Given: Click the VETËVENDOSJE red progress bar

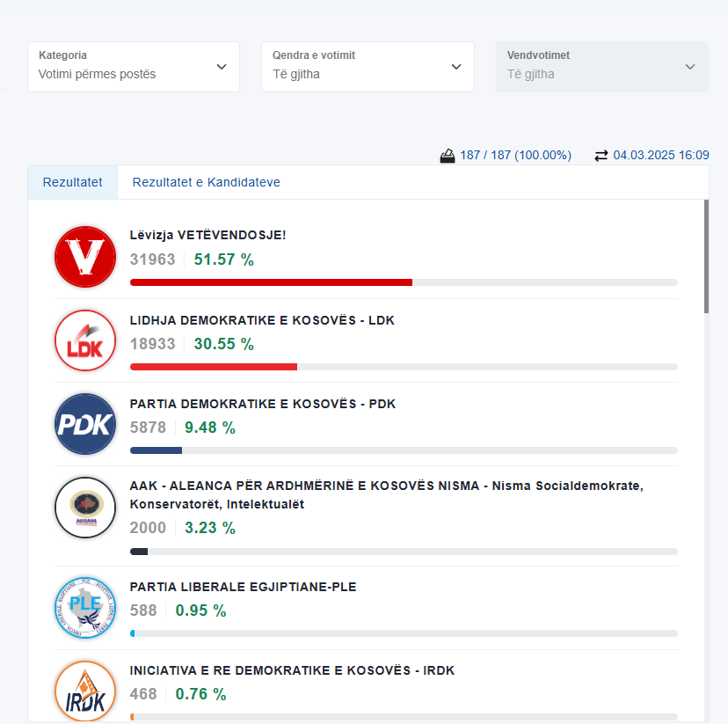Looking at the screenshot, I should coord(271,282).
